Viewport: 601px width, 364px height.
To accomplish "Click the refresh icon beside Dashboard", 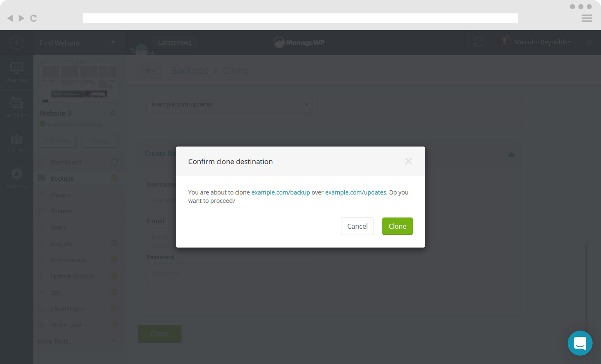I will pos(114,162).
